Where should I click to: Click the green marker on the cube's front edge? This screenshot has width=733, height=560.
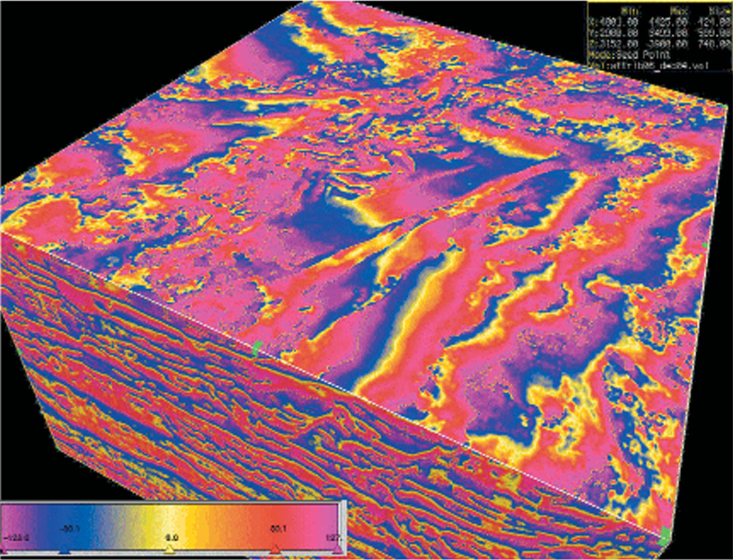point(257,349)
